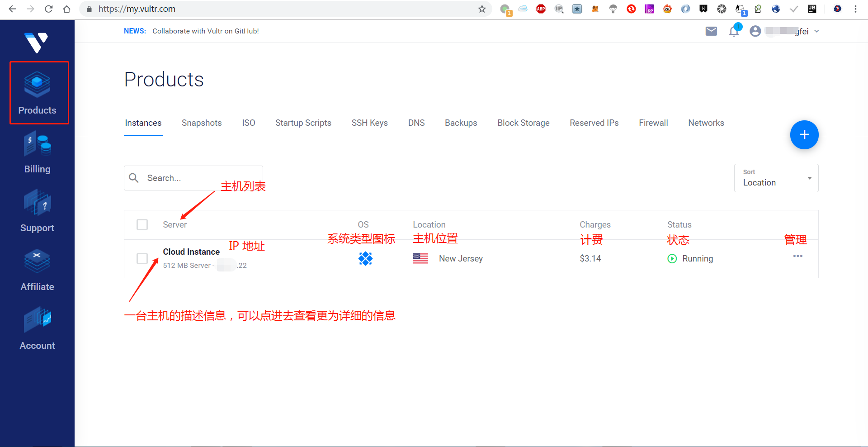Click the Location column header
The image size is (868, 447).
(429, 225)
